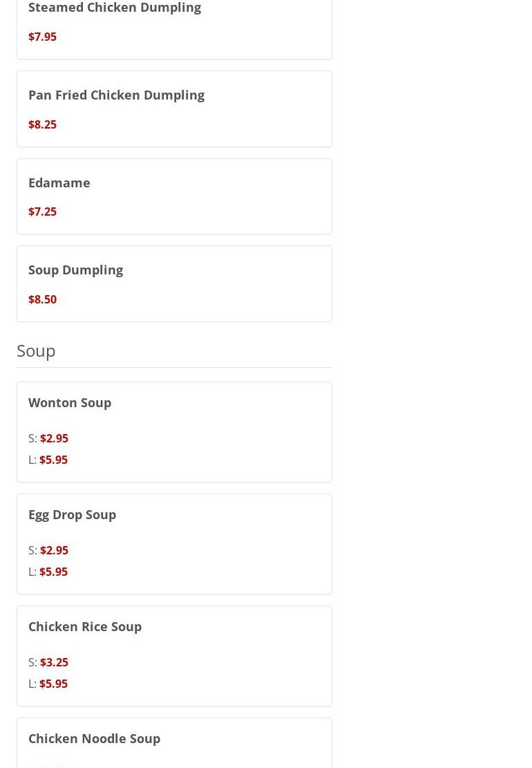Choose large Egg Drop Soup price

pyautogui.click(x=53, y=572)
